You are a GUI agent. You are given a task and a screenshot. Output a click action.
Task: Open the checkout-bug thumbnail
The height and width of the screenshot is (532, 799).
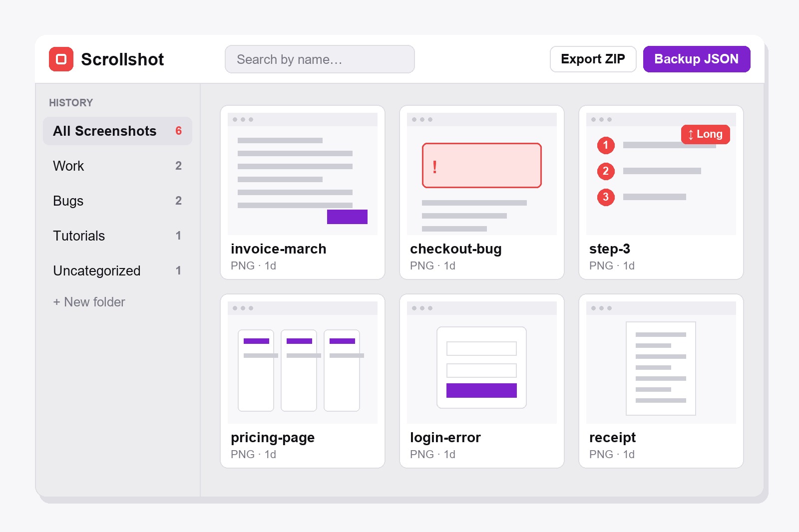tap(482, 174)
